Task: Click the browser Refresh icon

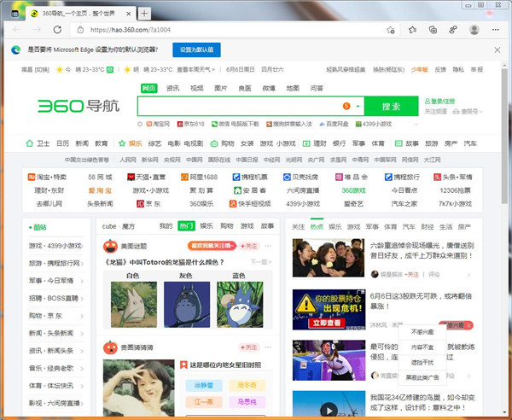Action: coord(57,29)
